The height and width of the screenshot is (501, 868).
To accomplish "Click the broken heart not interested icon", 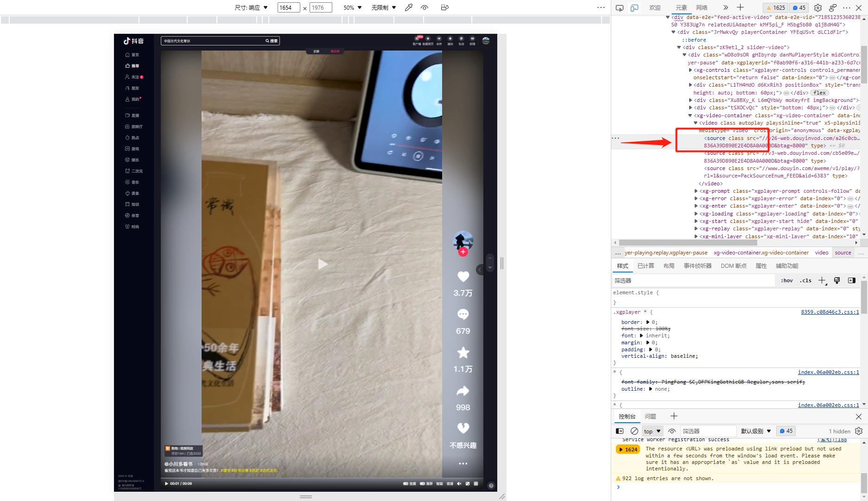I will pos(463,428).
